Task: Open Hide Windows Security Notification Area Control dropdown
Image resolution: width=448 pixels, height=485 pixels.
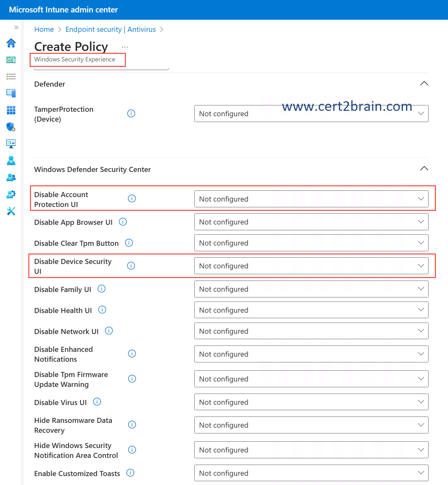Action: pyautogui.click(x=311, y=450)
